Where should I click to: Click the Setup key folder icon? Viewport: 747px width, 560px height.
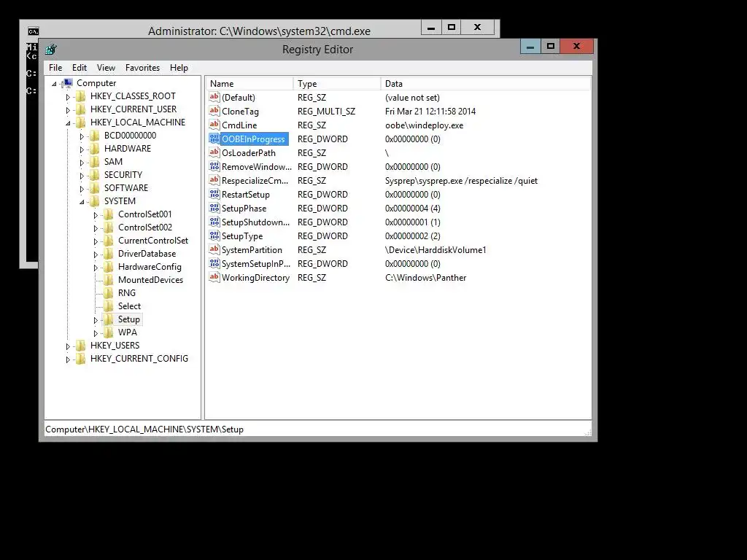[x=109, y=319]
